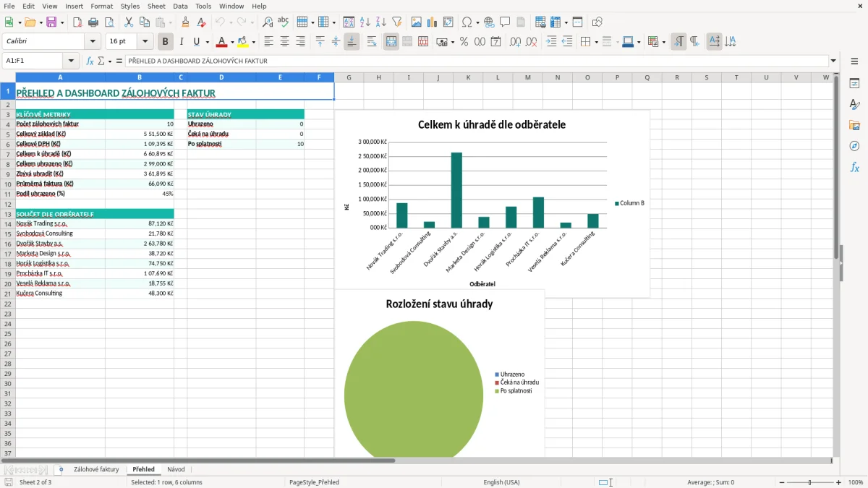Toggle Bold formatting
The width and height of the screenshot is (868, 488).
(x=166, y=42)
